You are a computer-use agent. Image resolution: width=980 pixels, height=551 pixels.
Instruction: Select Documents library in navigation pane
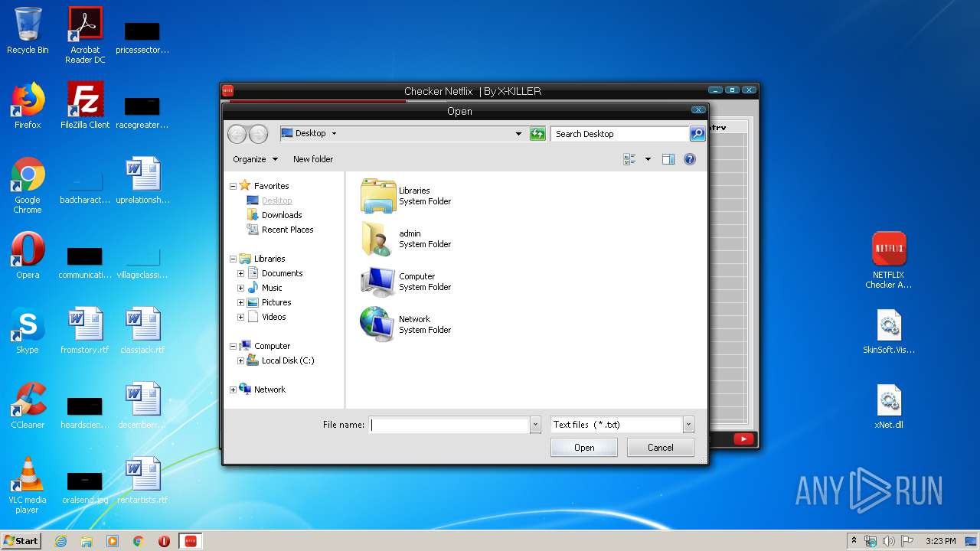[275, 273]
